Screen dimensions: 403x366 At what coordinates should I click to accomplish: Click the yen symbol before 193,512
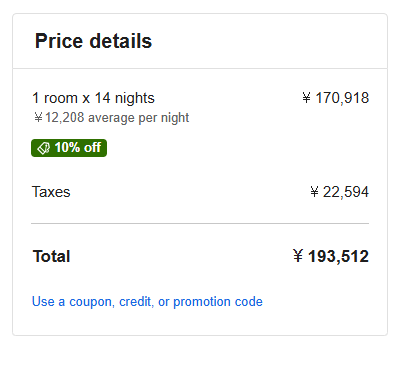[x=298, y=256]
